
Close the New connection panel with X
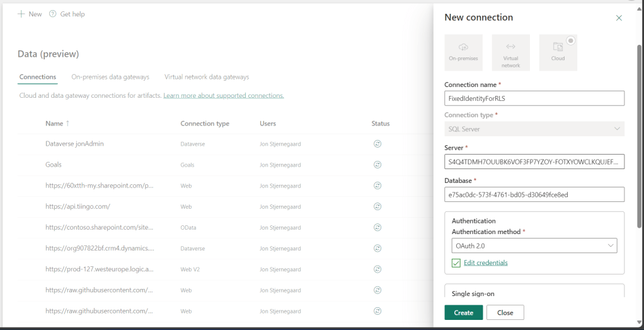[x=619, y=18]
